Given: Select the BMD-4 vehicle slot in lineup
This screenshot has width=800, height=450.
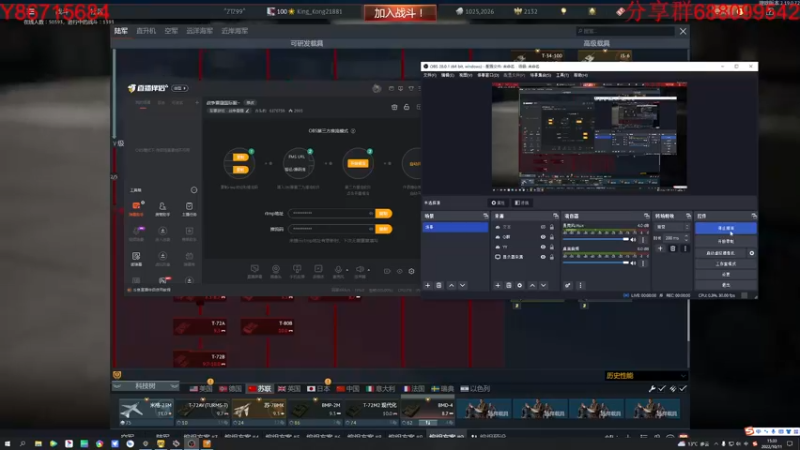Looking at the screenshot, I should click(x=428, y=410).
